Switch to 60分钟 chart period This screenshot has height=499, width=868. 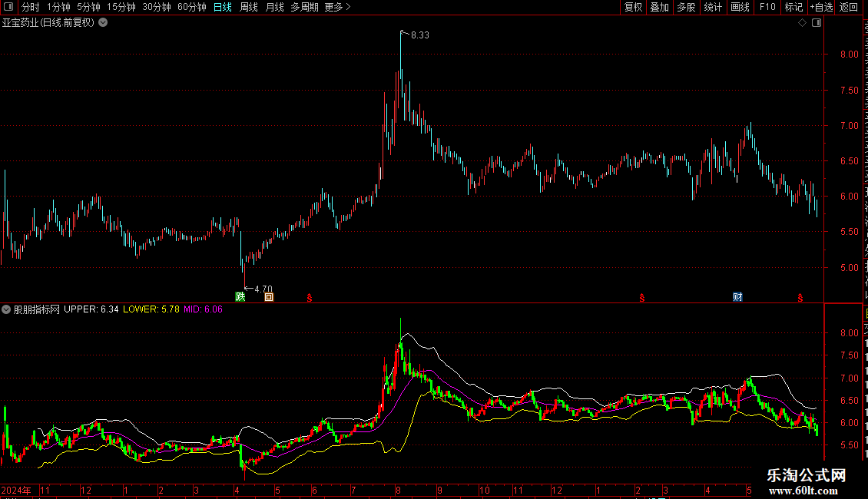(x=192, y=7)
